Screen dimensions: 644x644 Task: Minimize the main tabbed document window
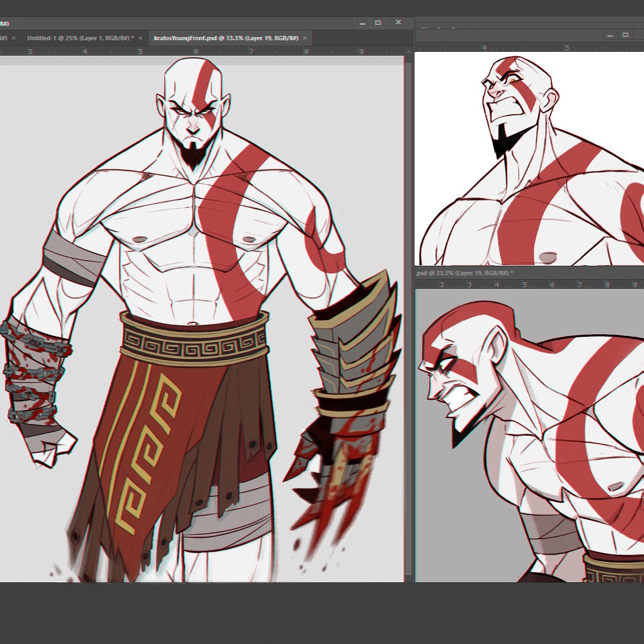pyautogui.click(x=362, y=23)
